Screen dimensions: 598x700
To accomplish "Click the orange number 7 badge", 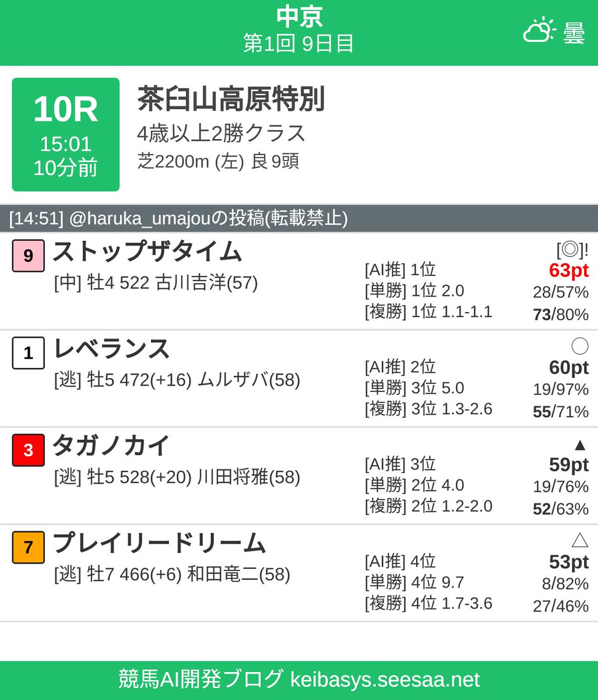I will 28,548.
